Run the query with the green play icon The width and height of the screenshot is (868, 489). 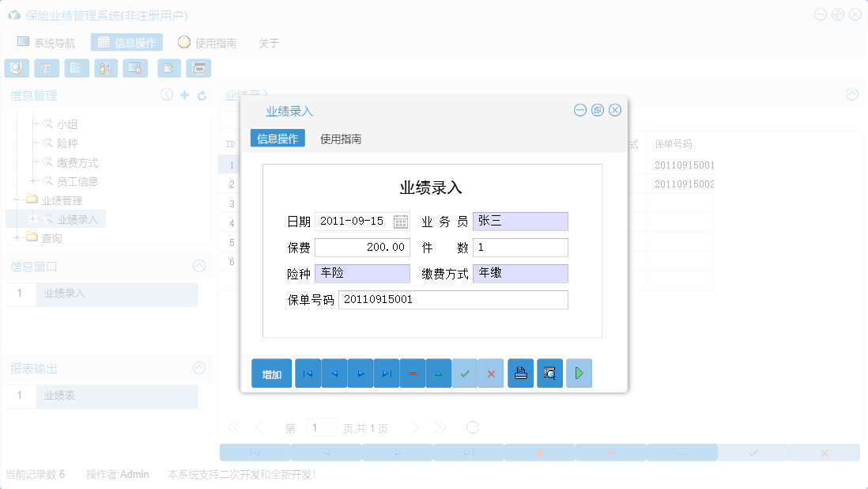[579, 373]
